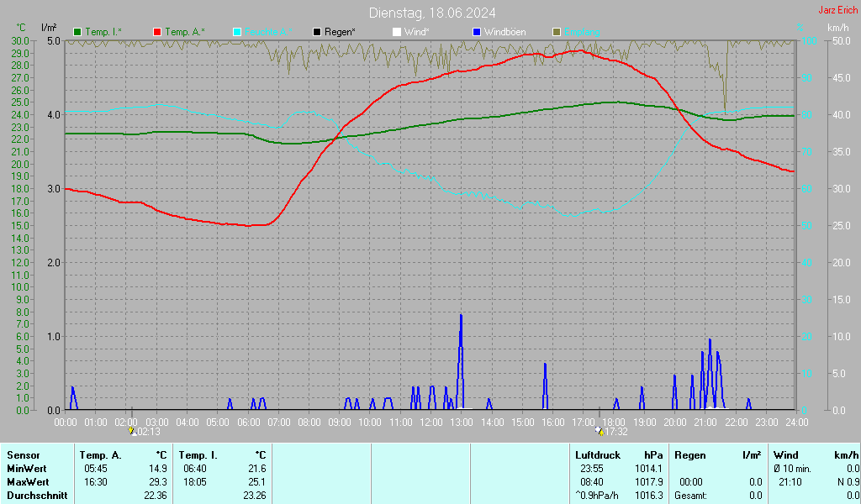Click the '16:30' maximum time cell
This screenshot has width=861, height=504.
(96, 482)
